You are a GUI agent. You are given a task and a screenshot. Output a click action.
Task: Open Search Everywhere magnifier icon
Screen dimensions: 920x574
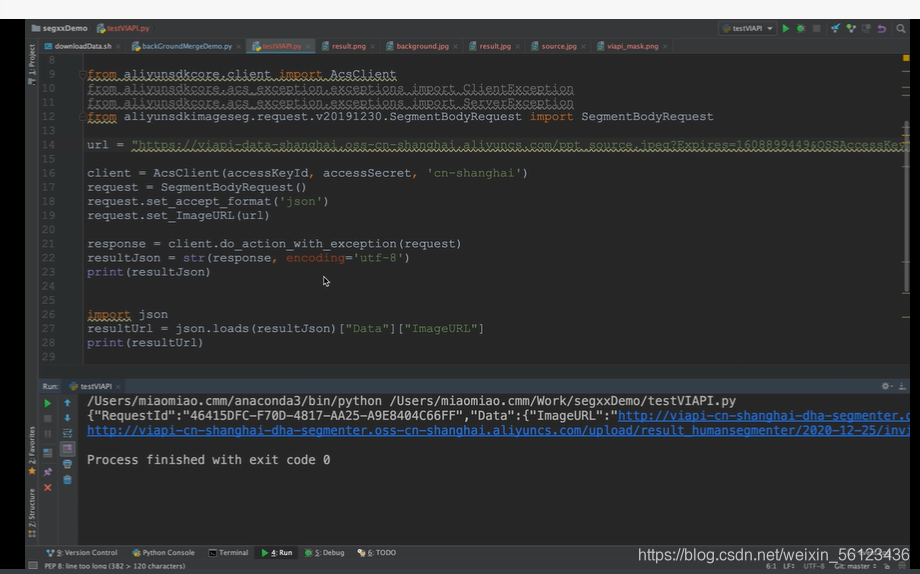[x=901, y=28]
